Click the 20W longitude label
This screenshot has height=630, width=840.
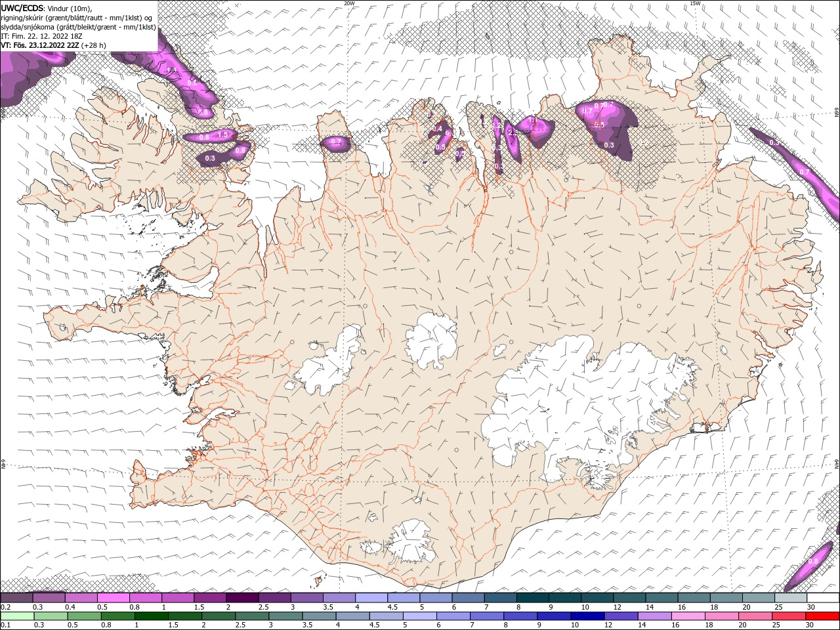coord(349,3)
